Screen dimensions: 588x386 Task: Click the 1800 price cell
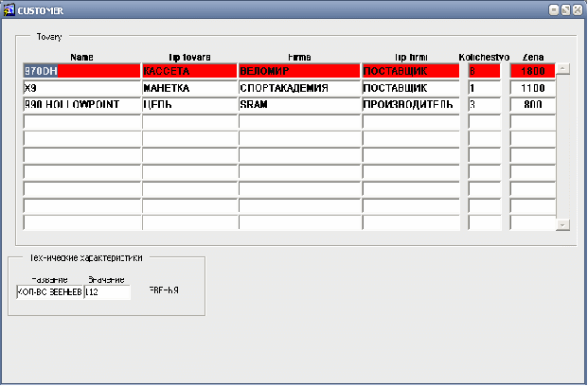(532, 71)
